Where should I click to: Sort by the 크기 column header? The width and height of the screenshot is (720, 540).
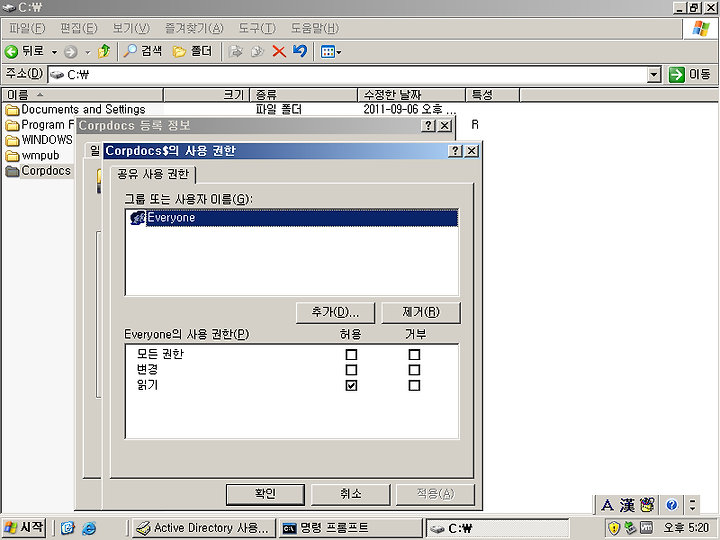[x=206, y=95]
